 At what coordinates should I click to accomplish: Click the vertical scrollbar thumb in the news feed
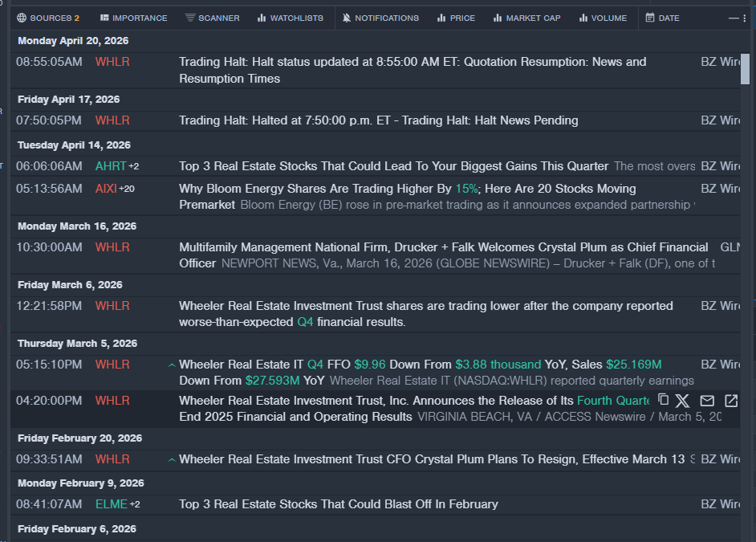745,67
